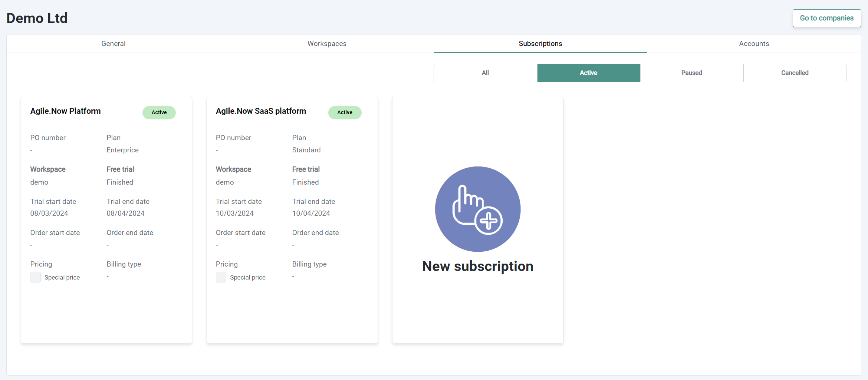868x380 pixels.
Task: Click the Go to companies button
Action: [827, 18]
